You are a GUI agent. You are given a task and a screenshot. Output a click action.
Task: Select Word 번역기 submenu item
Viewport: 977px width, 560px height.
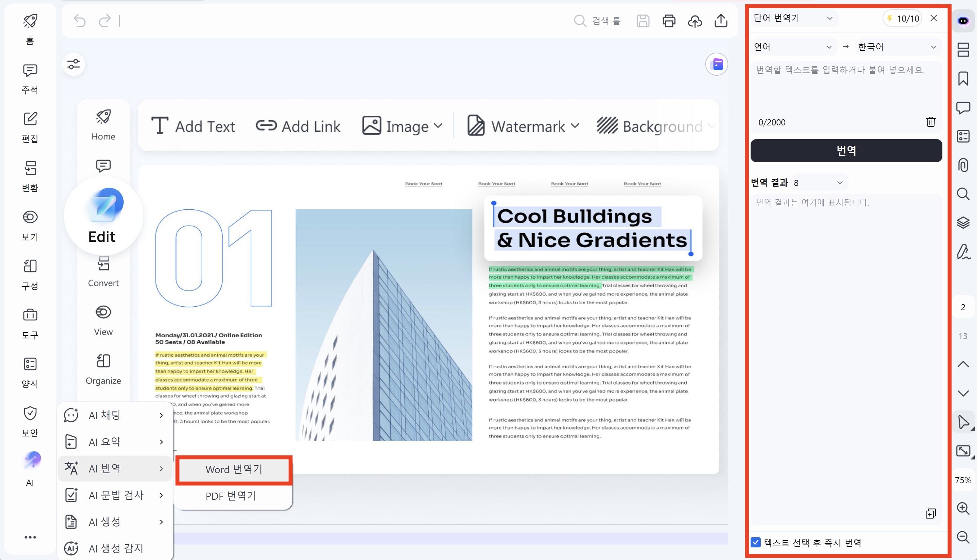tap(234, 469)
